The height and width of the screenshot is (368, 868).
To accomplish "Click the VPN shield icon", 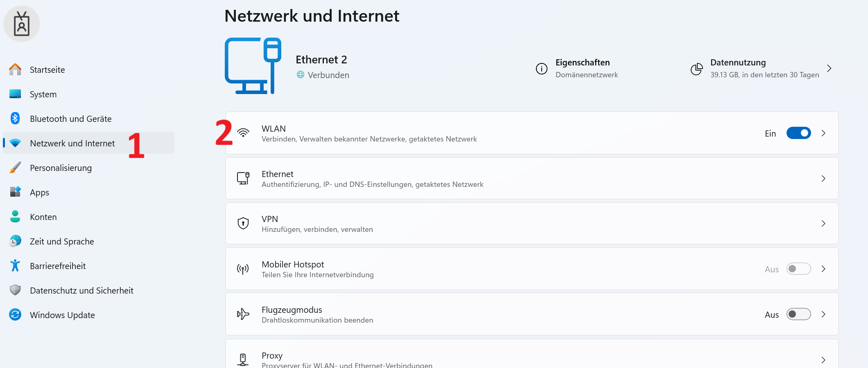I will point(243,224).
